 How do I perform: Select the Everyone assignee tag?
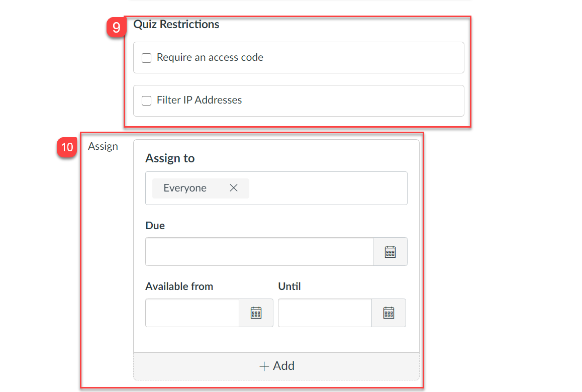pos(185,188)
